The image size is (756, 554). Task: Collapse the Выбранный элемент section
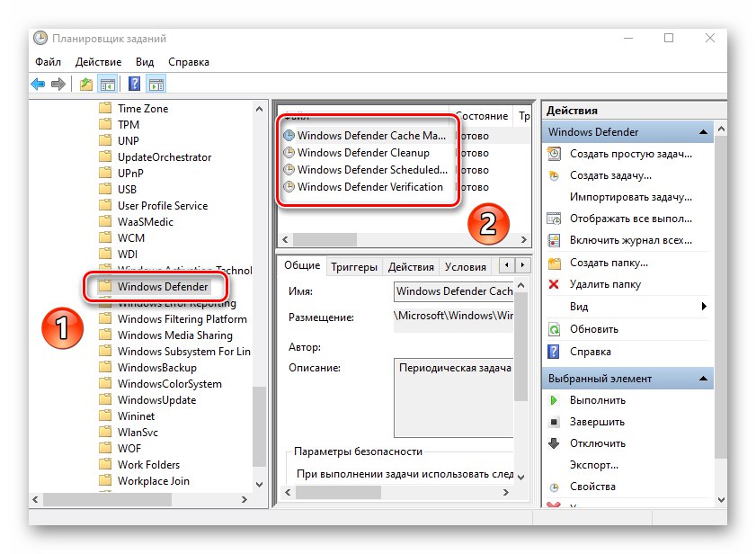(704, 379)
